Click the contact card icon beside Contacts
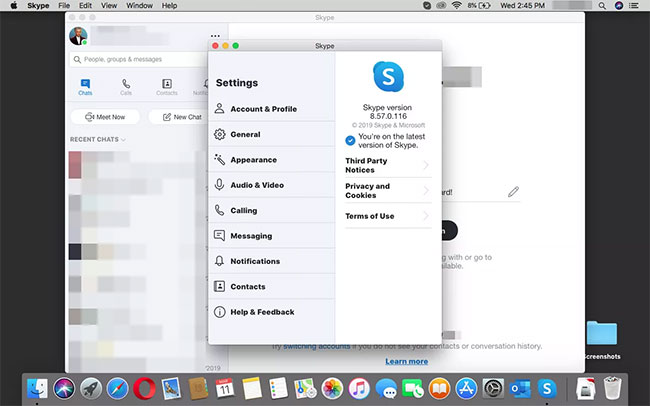 coord(219,286)
